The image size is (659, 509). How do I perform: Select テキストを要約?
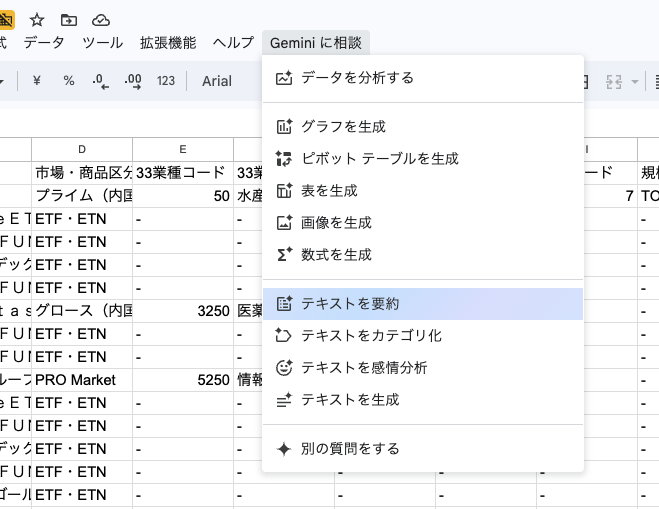pyautogui.click(x=423, y=304)
